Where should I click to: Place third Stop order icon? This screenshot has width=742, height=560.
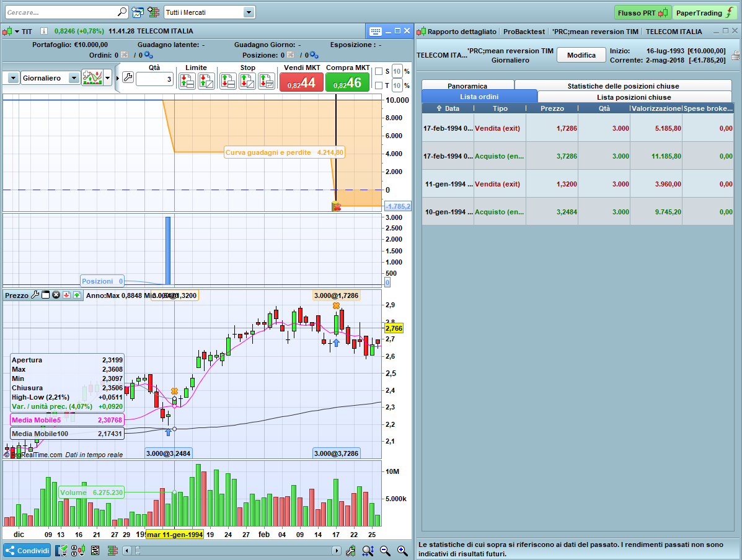pos(267,81)
